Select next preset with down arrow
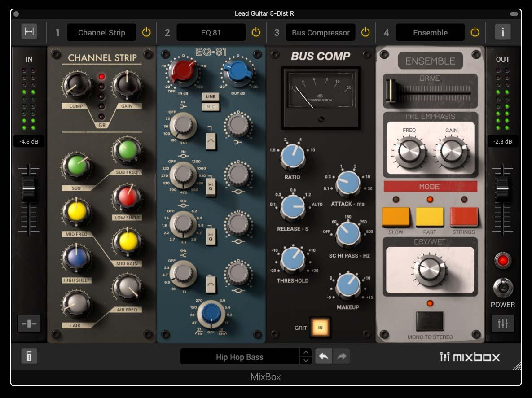The height and width of the screenshot is (398, 532). pyautogui.click(x=306, y=360)
